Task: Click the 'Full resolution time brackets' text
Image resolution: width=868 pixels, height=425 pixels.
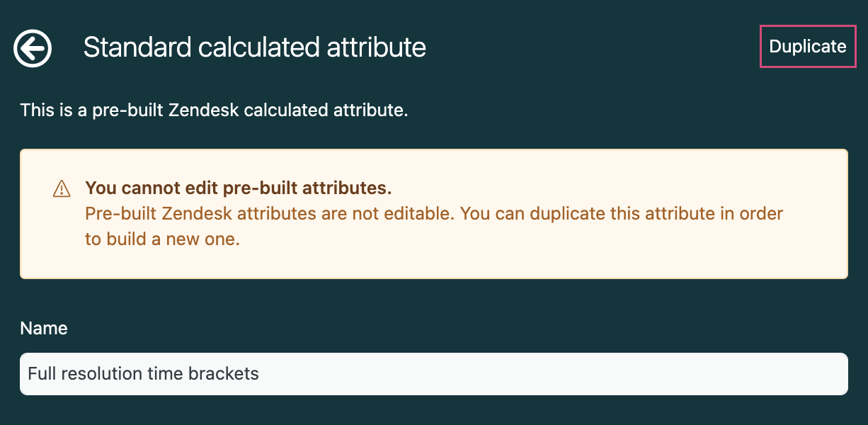Action: [143, 373]
